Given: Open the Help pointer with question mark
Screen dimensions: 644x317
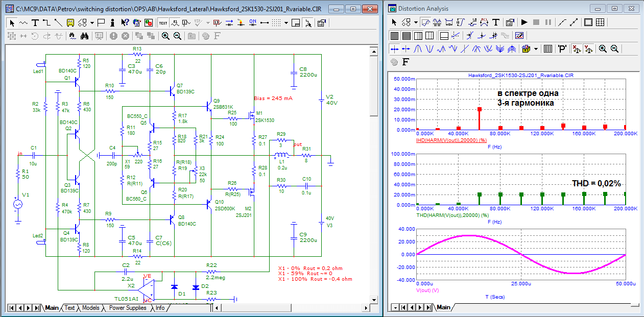Looking at the screenshot, I should pyautogui.click(x=125, y=22).
